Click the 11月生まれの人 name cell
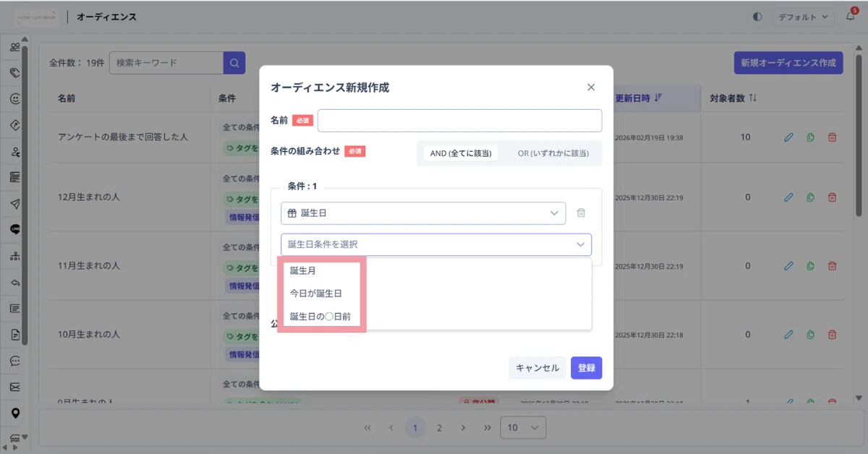Screen dimensions: 868x454 tap(89, 266)
